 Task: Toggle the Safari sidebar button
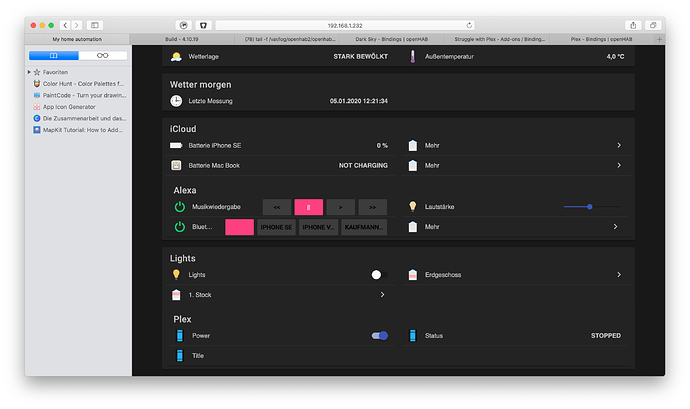tap(95, 25)
